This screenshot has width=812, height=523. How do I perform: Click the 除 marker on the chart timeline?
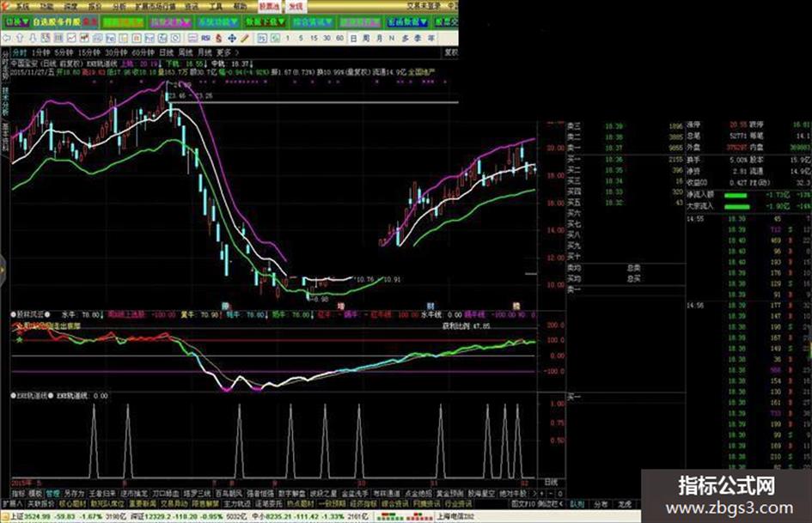[226, 306]
